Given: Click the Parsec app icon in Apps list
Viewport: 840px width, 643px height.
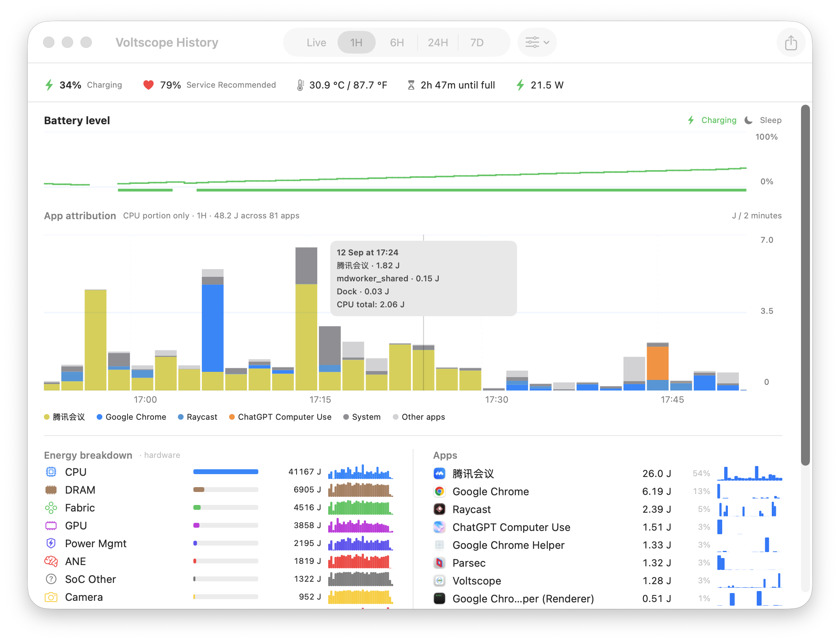Looking at the screenshot, I should [439, 563].
